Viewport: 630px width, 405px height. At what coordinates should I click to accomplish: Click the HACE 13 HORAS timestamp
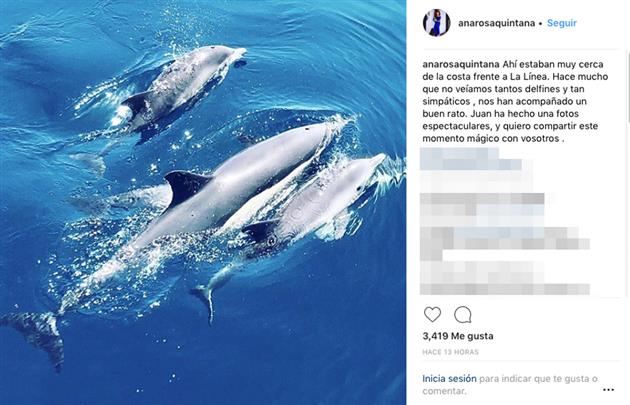[450, 352]
